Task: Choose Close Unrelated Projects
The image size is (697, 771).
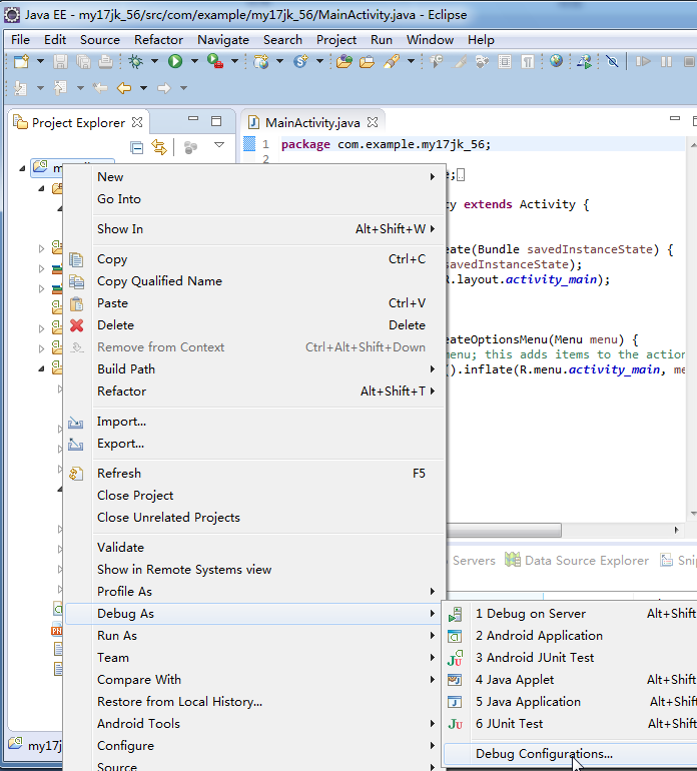Action: tap(255, 518)
